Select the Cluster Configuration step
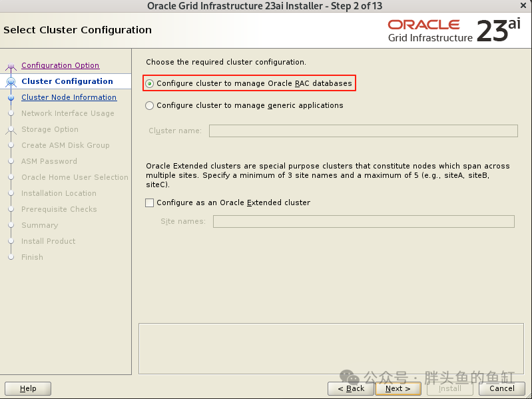 [x=67, y=81]
